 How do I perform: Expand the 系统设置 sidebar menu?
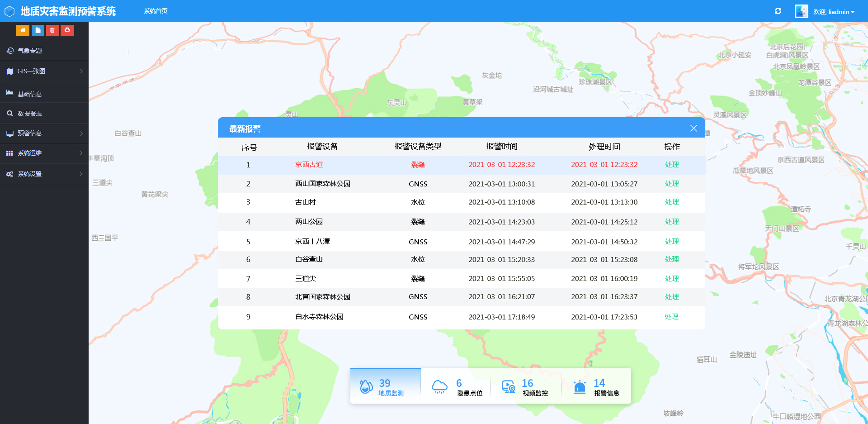tap(44, 174)
